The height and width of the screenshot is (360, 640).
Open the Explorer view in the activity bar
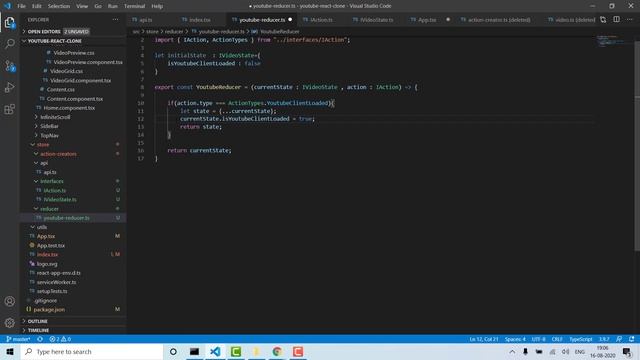point(9,22)
